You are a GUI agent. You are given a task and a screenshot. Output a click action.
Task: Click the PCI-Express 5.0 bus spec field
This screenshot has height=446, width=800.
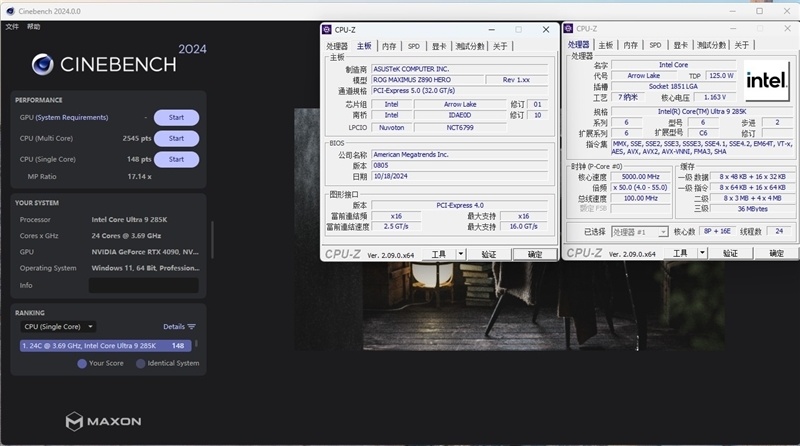tap(459, 90)
